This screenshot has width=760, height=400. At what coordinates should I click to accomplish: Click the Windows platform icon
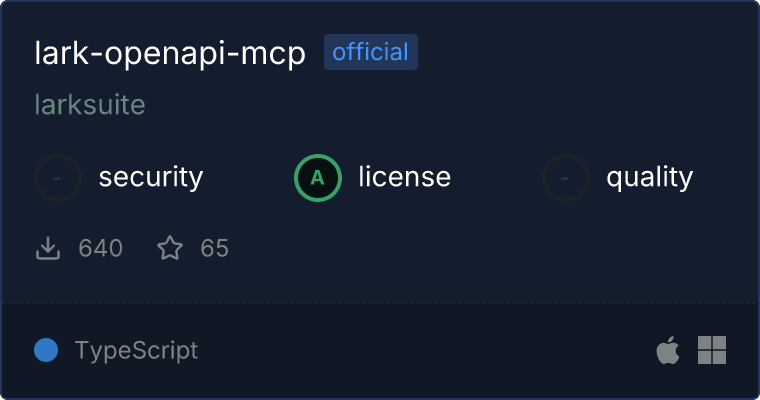(x=712, y=350)
